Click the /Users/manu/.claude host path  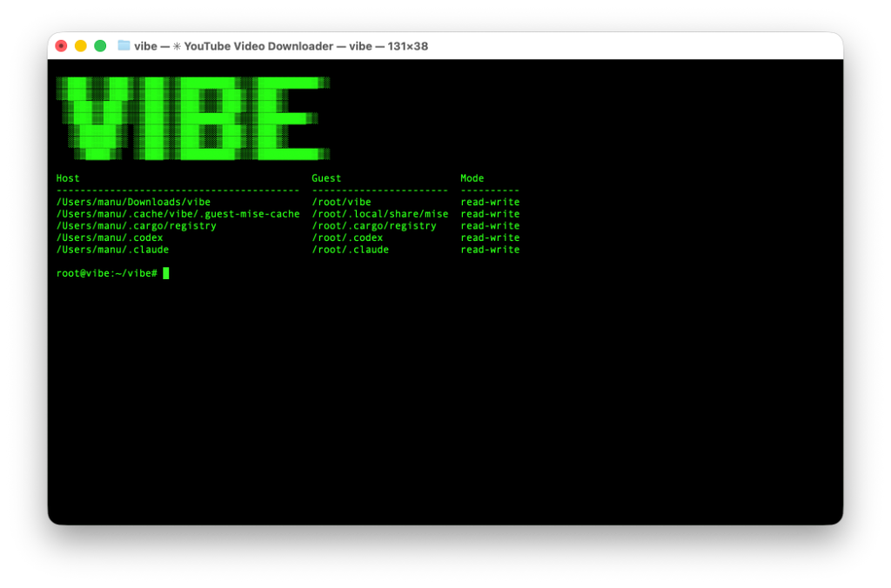[x=112, y=250]
